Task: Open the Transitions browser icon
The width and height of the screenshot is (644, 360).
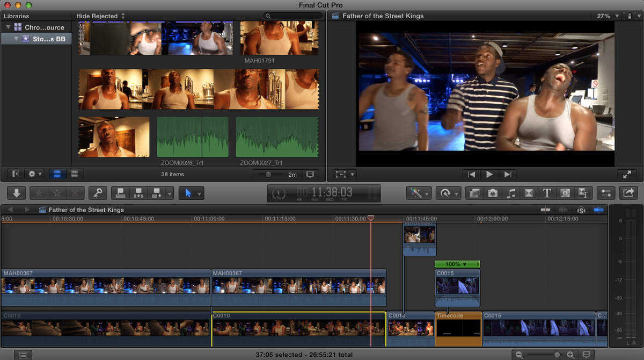Action: tap(529, 193)
